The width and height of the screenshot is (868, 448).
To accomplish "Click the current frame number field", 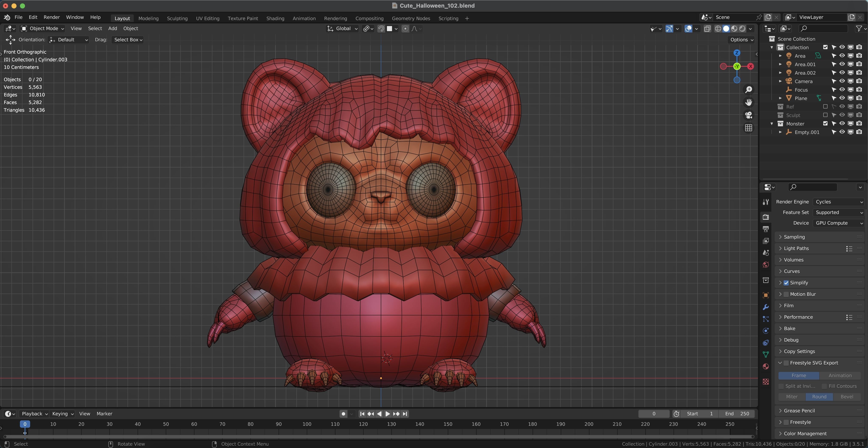I will [654, 414].
